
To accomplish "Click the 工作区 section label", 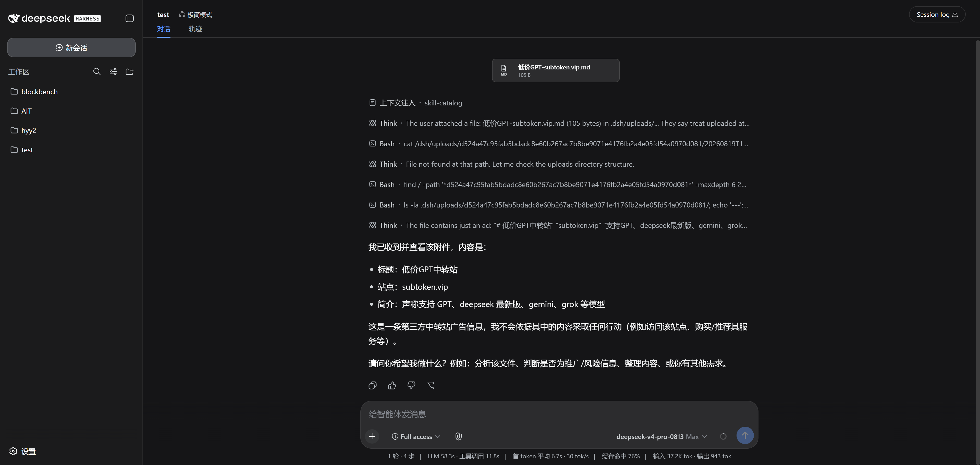I will 19,71.
